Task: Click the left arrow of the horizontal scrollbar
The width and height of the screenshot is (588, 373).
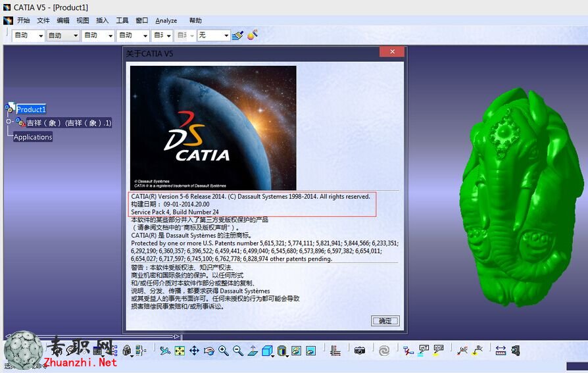Action: click(7, 336)
